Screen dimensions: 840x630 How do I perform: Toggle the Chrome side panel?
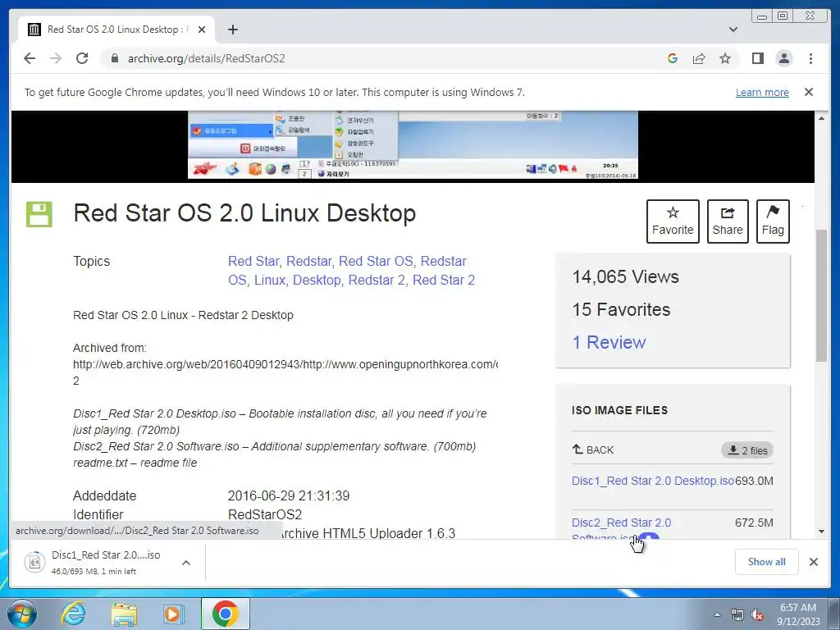point(757,58)
